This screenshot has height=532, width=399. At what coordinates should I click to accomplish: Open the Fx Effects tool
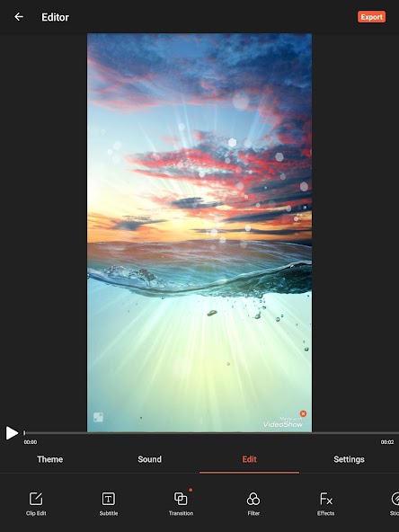(325, 504)
